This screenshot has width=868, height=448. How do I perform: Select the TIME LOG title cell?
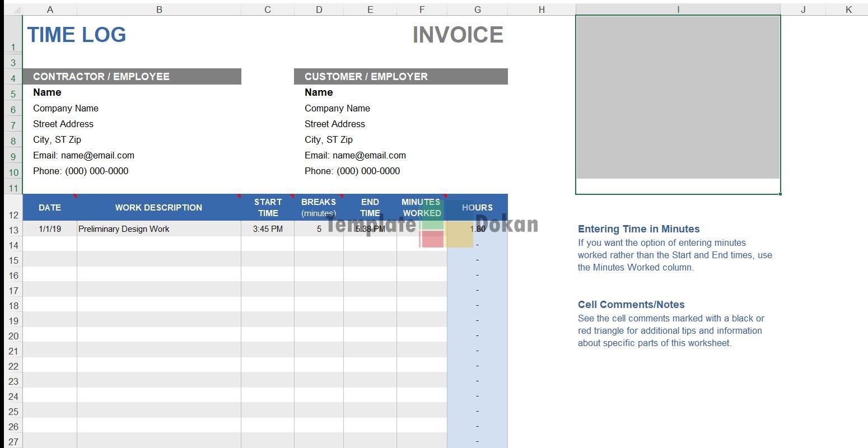[x=77, y=35]
